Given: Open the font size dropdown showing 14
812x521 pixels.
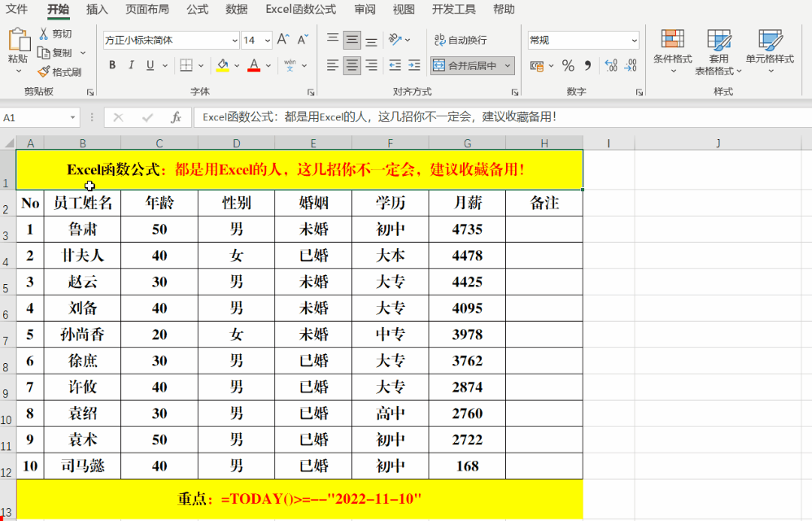Looking at the screenshot, I should [267, 41].
